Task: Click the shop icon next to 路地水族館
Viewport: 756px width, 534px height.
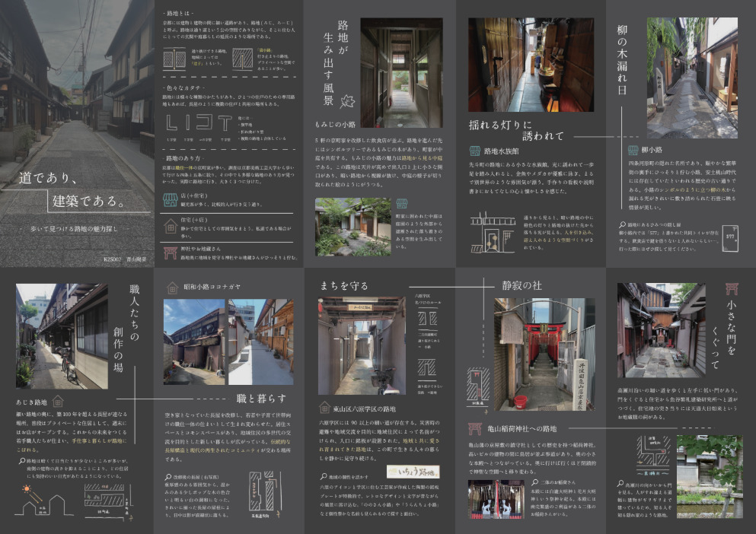Action: click(x=475, y=151)
